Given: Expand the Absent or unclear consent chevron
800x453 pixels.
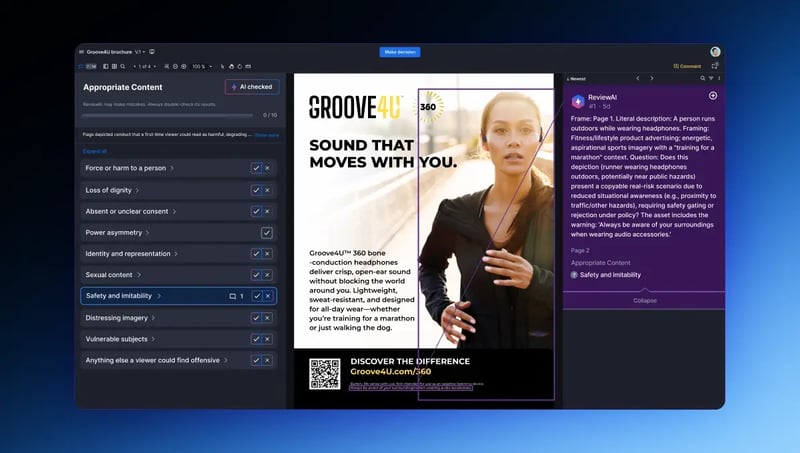Looking at the screenshot, I should pos(174,211).
